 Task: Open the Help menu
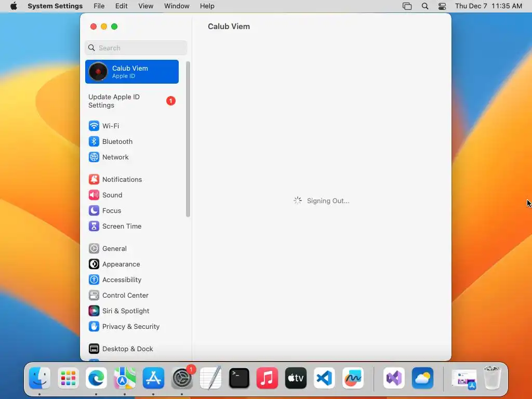207,6
